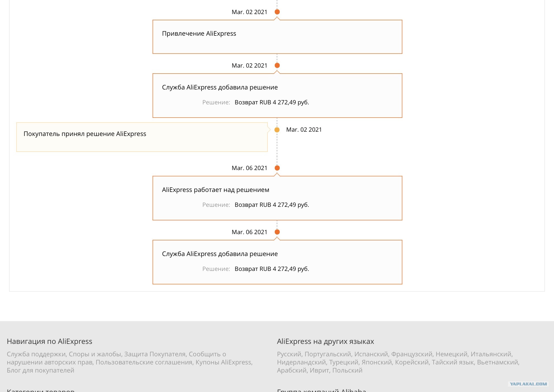The height and width of the screenshot is (392, 554).
Task: Select the Привлечение AliExpress event box
Action: pyautogui.click(x=277, y=37)
